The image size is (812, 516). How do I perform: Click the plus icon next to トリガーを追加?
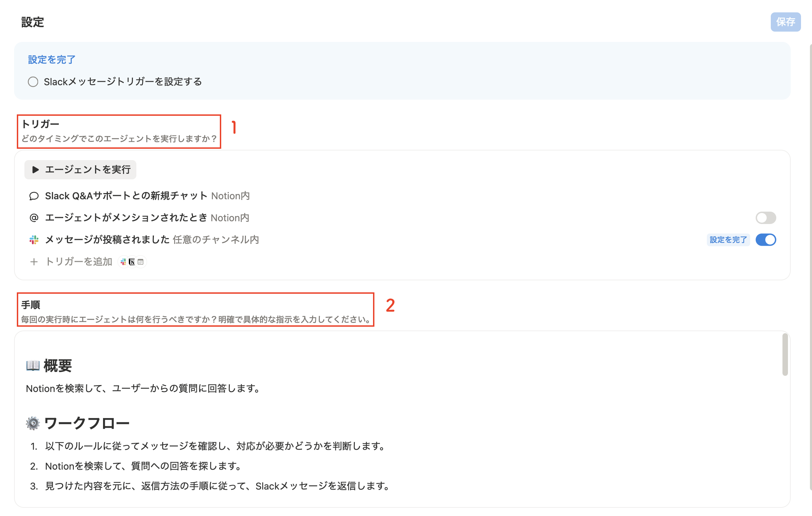pyautogui.click(x=34, y=262)
